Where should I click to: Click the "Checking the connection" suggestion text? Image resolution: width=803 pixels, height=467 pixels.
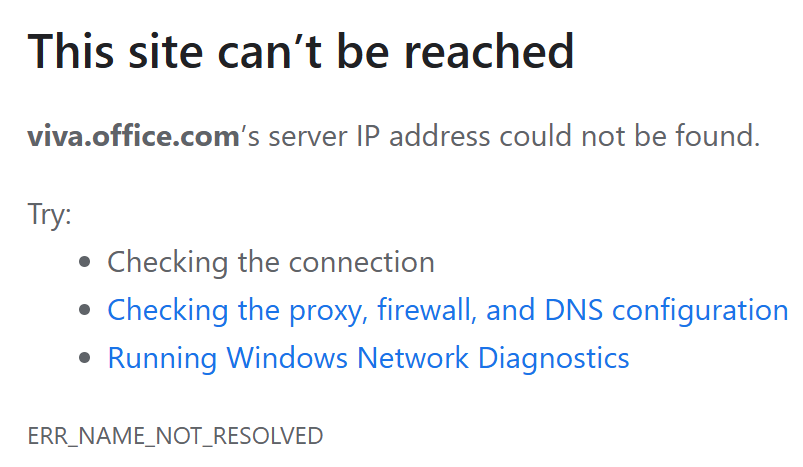click(270, 262)
